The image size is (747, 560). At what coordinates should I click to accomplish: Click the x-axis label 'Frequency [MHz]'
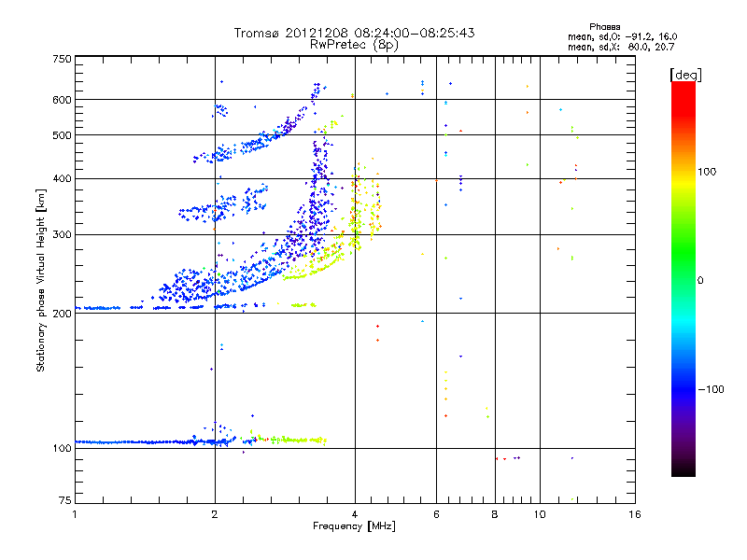[354, 526]
